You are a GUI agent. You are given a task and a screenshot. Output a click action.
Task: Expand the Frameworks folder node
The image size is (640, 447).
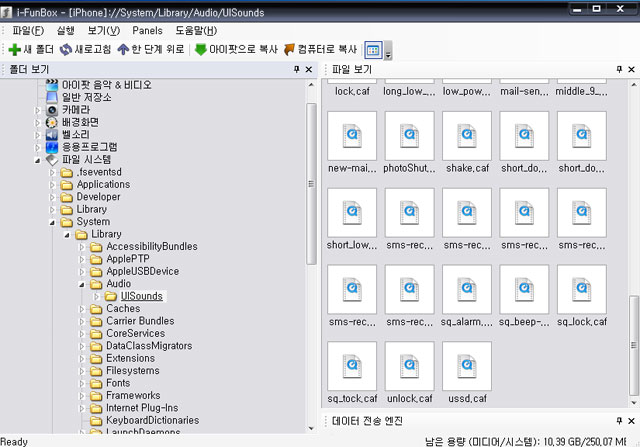click(x=82, y=396)
